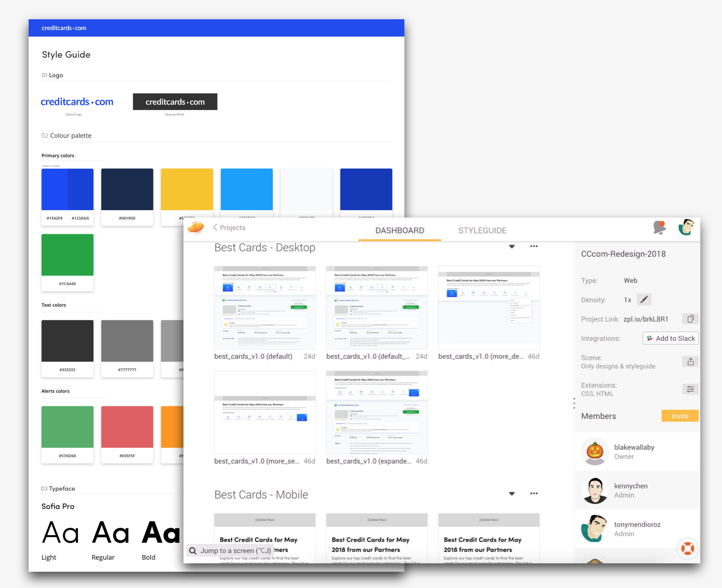Click the CCcom-Redesign-2018 project title
Image resolution: width=722 pixels, height=588 pixels.
(x=623, y=254)
